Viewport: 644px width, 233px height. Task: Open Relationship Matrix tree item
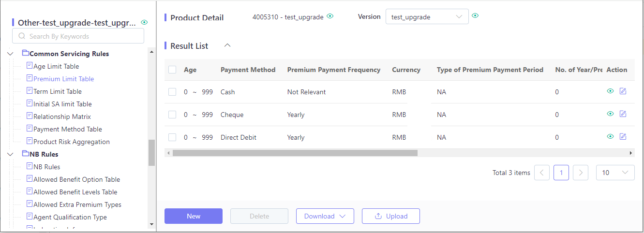(x=62, y=116)
